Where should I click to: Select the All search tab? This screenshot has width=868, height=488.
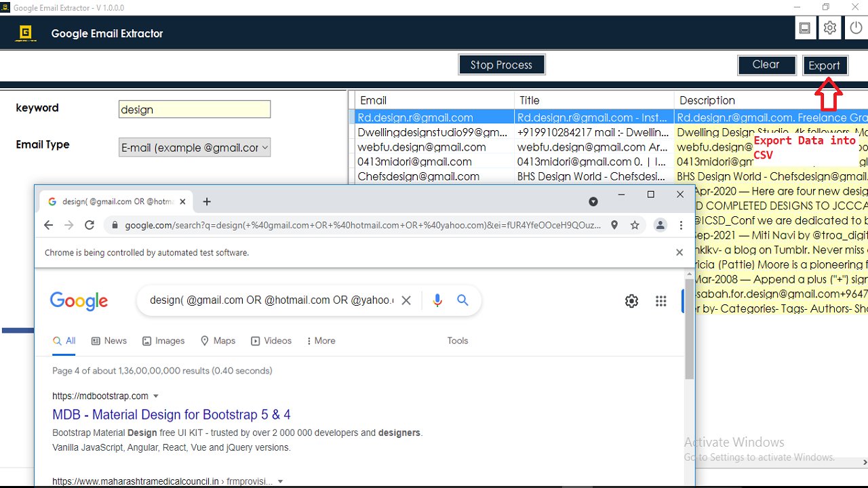coord(64,341)
